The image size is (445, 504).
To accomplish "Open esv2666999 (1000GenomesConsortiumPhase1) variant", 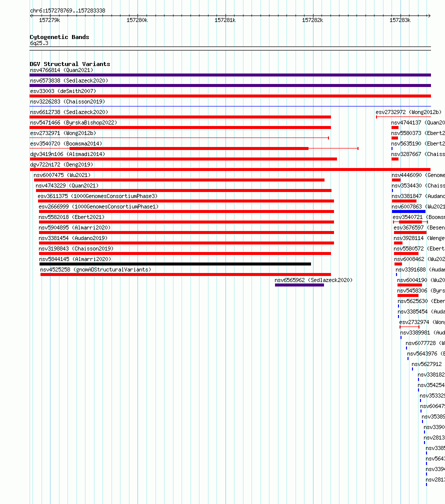I will [98, 206].
